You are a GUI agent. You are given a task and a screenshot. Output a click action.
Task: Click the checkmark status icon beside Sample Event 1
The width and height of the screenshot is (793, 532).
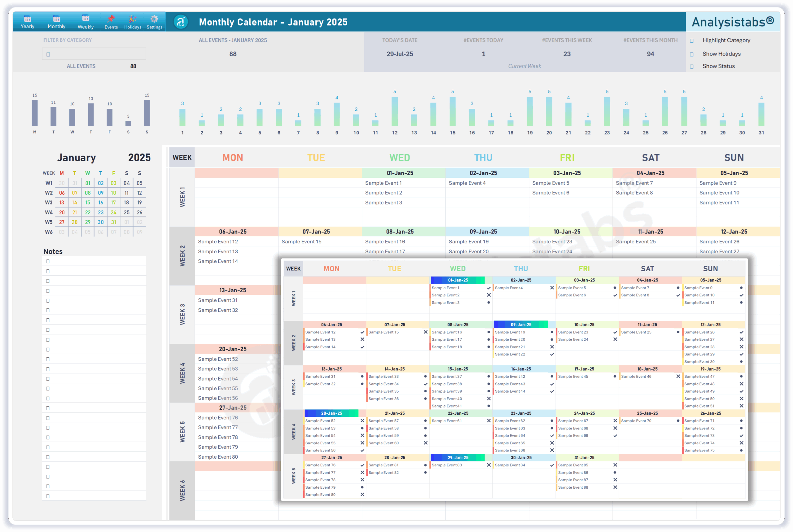[489, 287]
